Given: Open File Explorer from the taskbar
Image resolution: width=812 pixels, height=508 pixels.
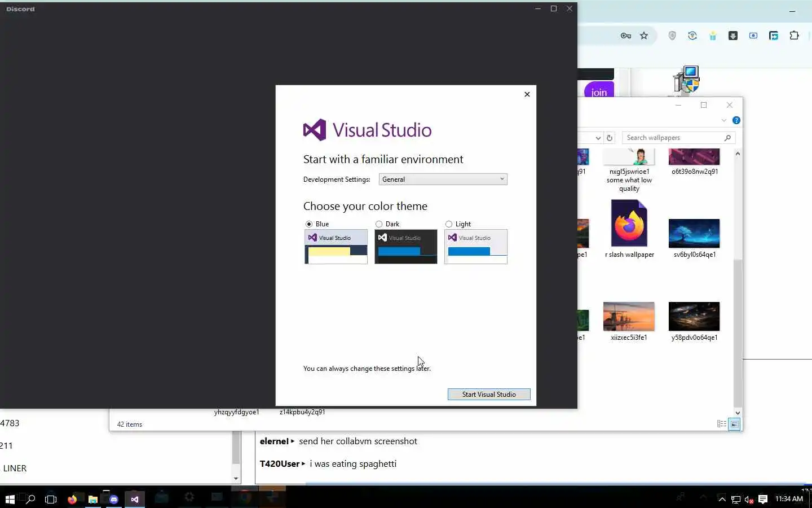Looking at the screenshot, I should click(93, 499).
